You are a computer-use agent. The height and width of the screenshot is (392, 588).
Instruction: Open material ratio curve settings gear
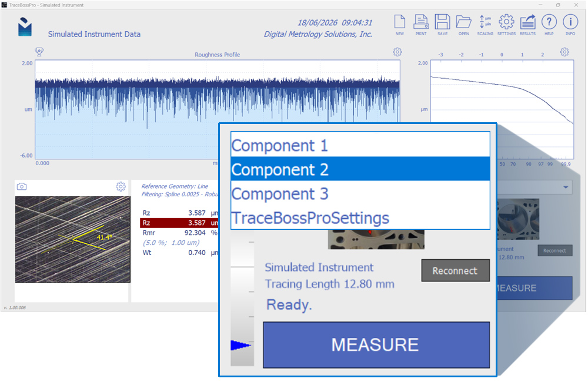(x=564, y=52)
